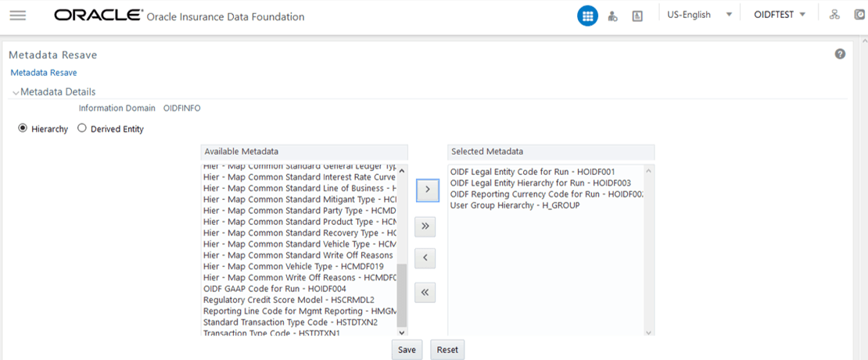This screenshot has width=868, height=360.
Task: Open the object administration report icon
Action: click(x=637, y=16)
